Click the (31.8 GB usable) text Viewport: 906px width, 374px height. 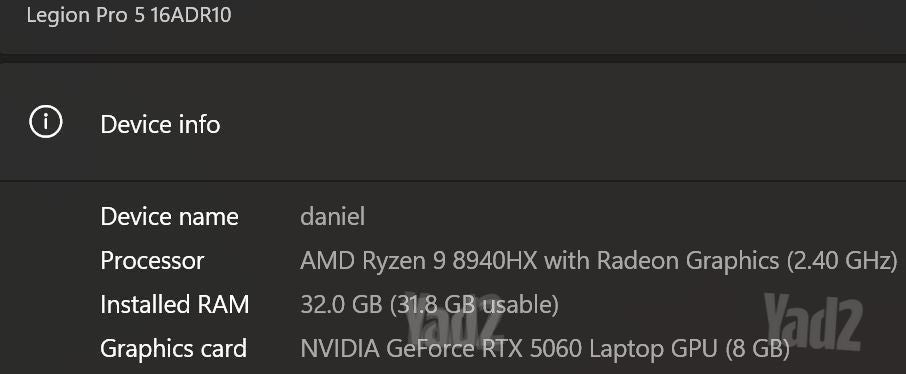pos(474,305)
